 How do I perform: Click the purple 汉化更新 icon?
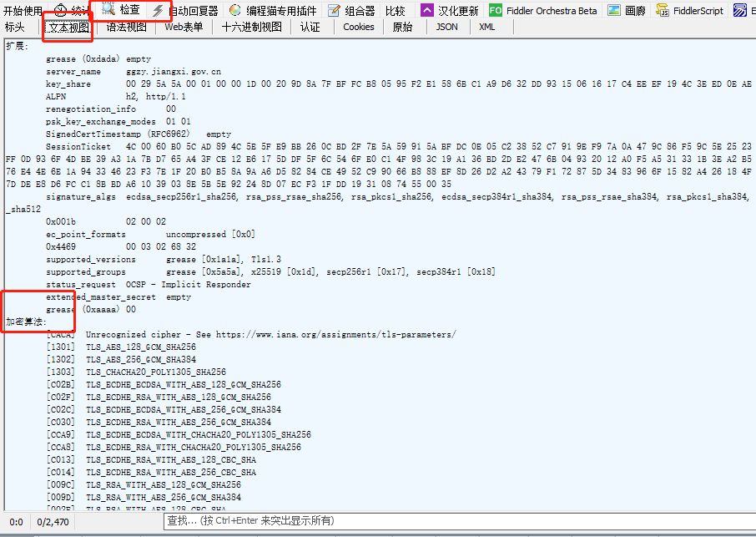click(426, 10)
